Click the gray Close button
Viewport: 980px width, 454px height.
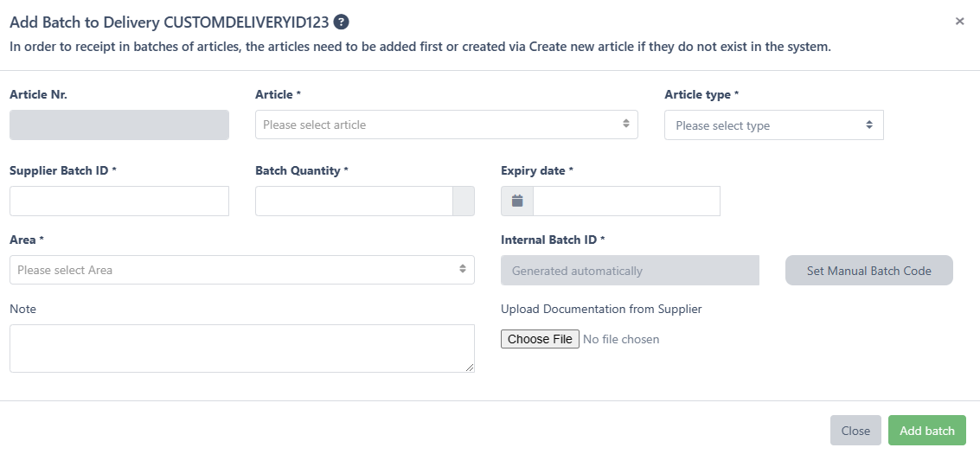coord(855,431)
